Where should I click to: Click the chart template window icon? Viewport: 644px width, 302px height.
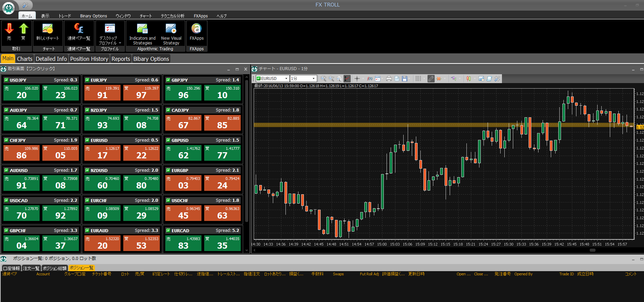click(378, 79)
